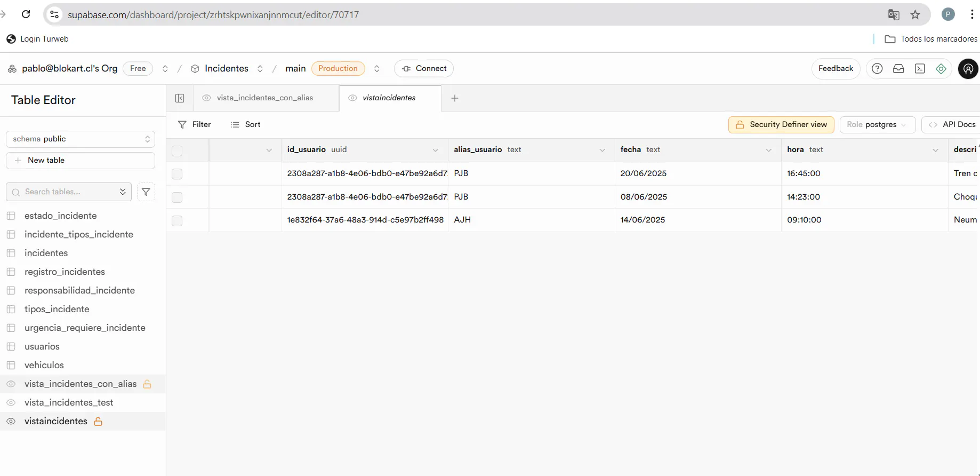This screenshot has width=980, height=476.
Task: Open the site info icon in address bar
Action: click(x=54, y=14)
